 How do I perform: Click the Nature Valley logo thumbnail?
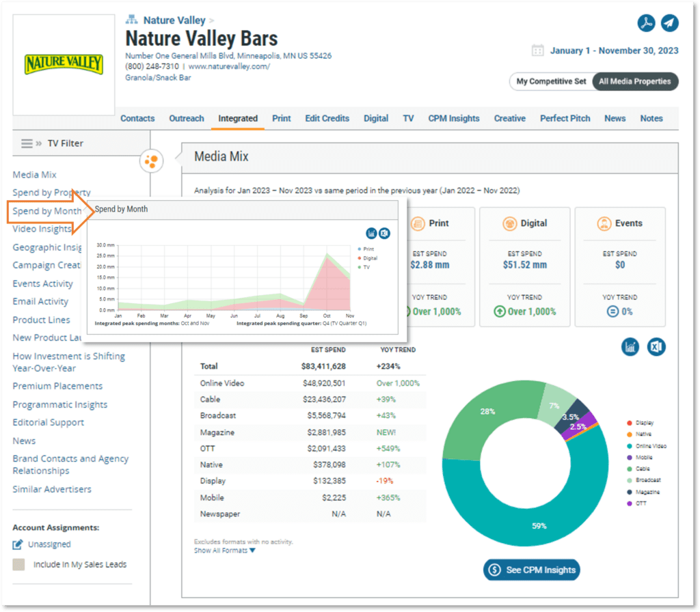click(x=64, y=65)
